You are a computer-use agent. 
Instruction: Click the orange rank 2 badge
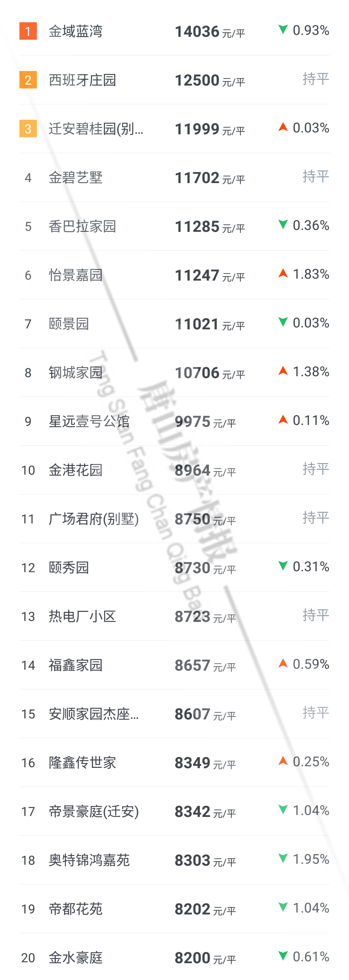[x=28, y=80]
